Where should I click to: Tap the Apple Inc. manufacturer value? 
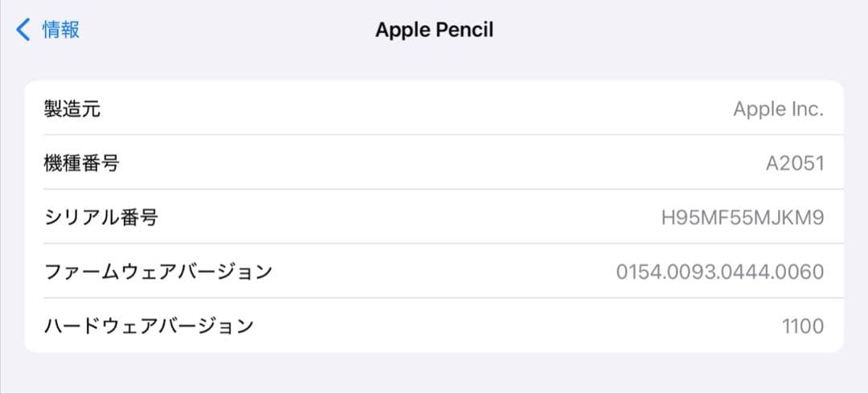point(778,109)
